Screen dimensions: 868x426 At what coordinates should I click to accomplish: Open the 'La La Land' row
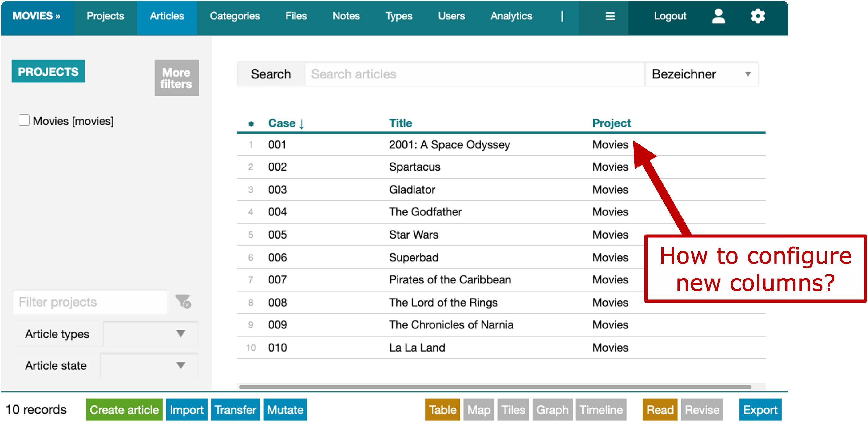click(501, 348)
